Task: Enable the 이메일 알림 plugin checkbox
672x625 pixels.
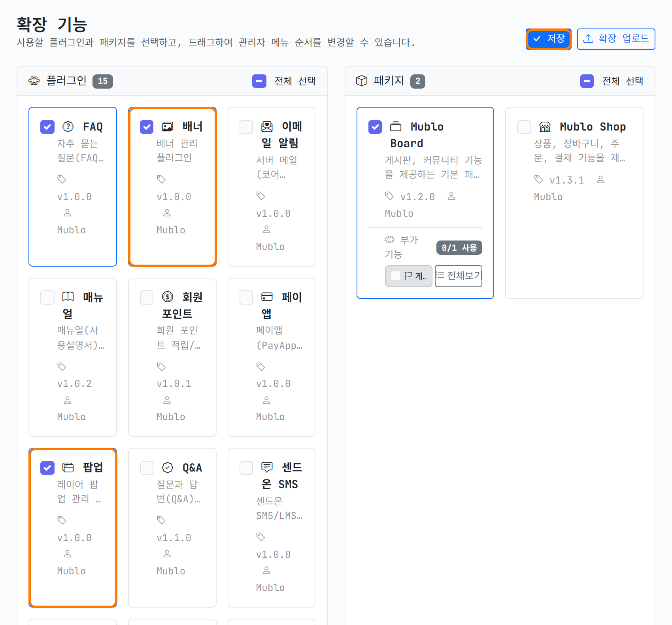Action: (x=246, y=127)
